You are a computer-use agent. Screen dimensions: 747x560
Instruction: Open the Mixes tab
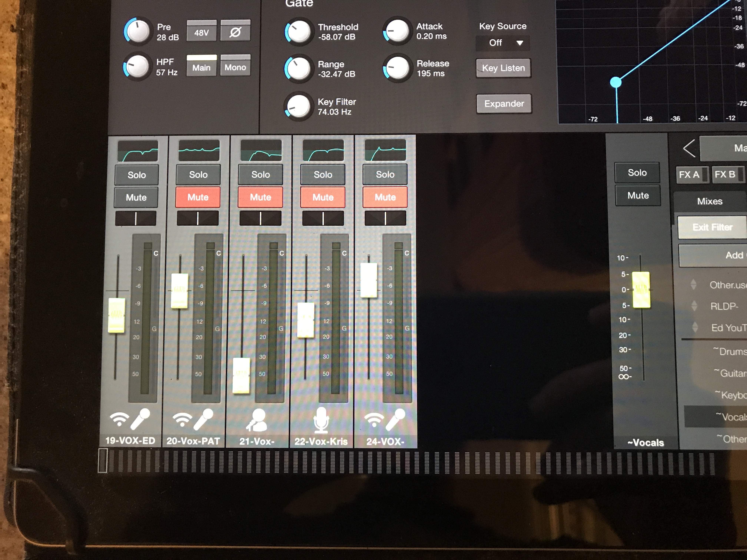710,201
